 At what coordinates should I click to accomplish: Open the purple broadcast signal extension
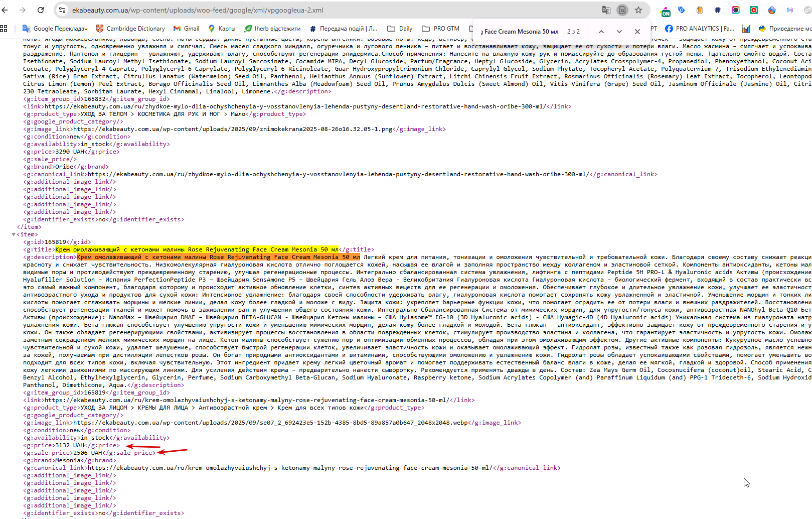coord(790,10)
